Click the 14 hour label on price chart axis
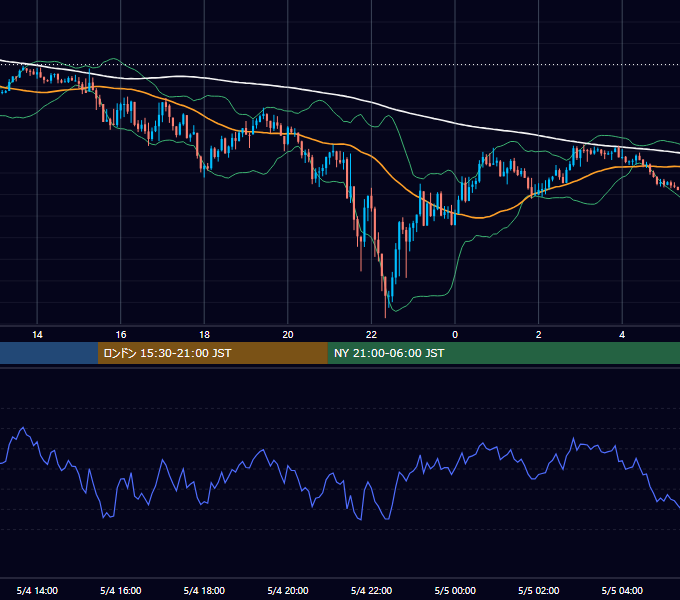This screenshot has width=680, height=600. click(37, 335)
